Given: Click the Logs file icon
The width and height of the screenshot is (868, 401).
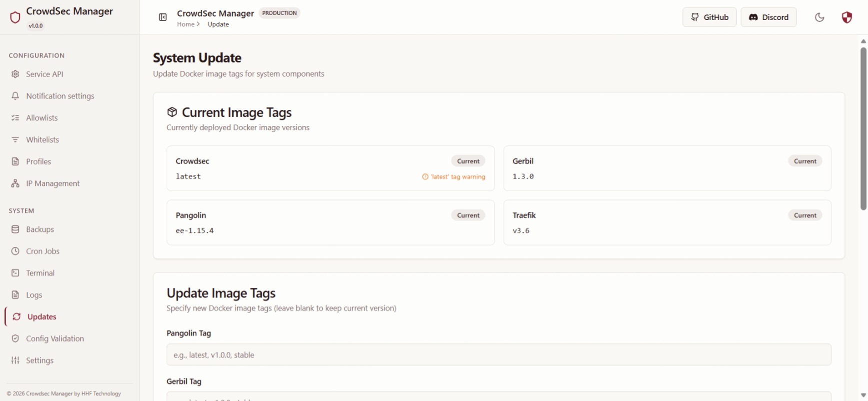Looking at the screenshot, I should pyautogui.click(x=16, y=295).
